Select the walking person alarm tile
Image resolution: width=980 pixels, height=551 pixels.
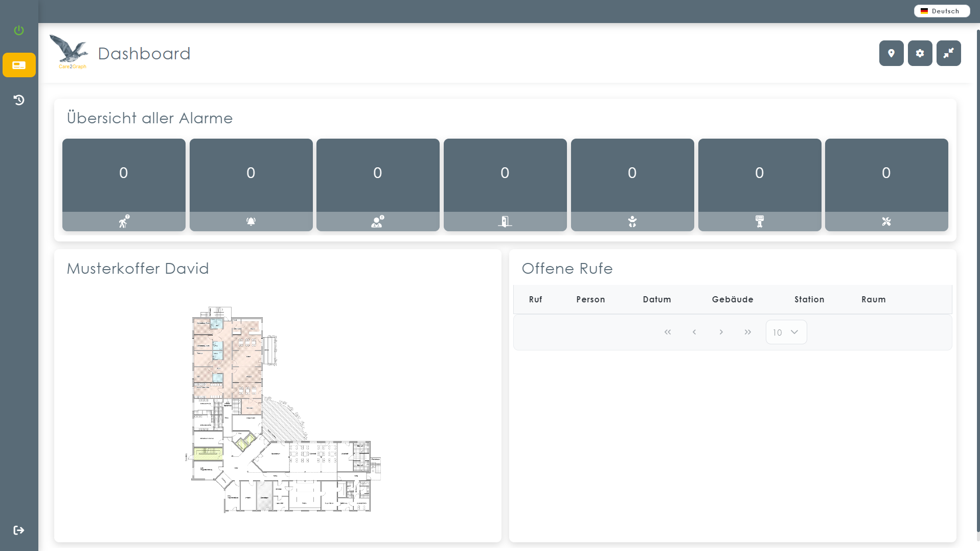coord(124,185)
